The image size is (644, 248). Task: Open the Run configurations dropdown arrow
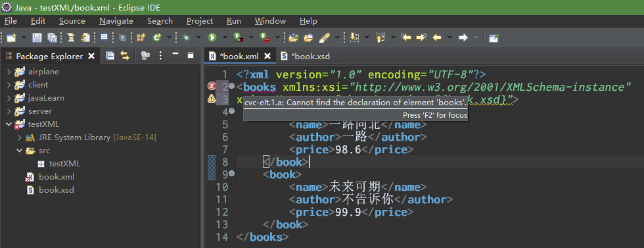pos(225,38)
